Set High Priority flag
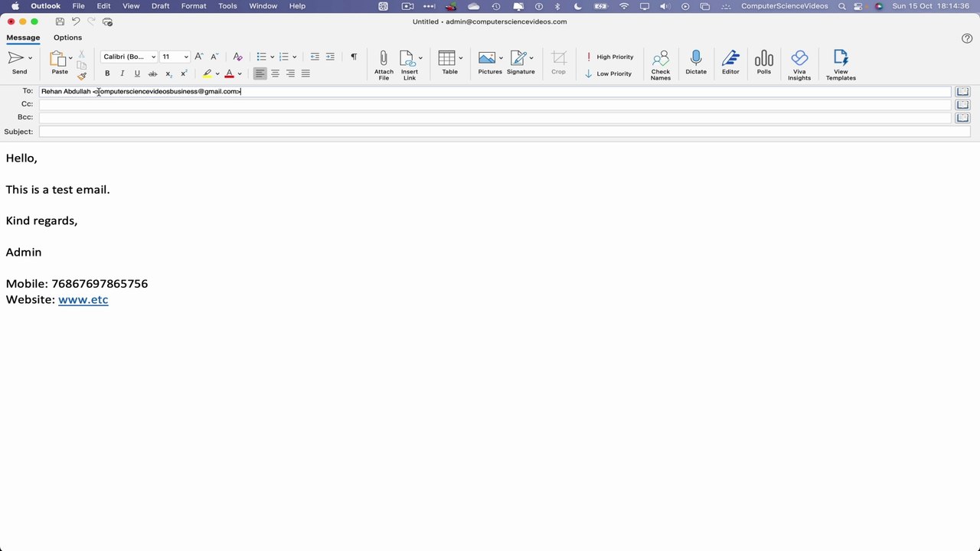This screenshot has height=551, width=980. click(609, 57)
